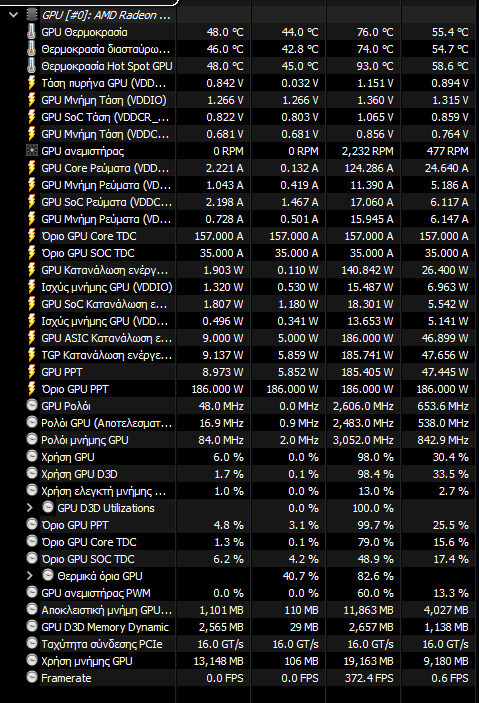Click the 653.6 MHz average clock value
The height and width of the screenshot is (703, 479).
click(443, 406)
